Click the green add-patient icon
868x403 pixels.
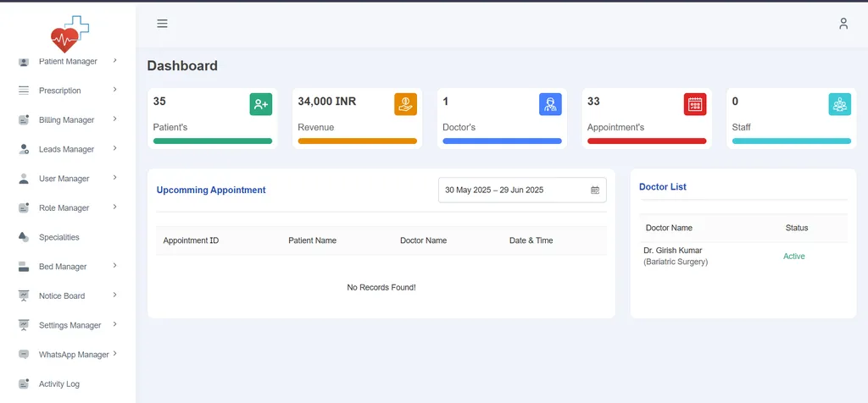[261, 104]
